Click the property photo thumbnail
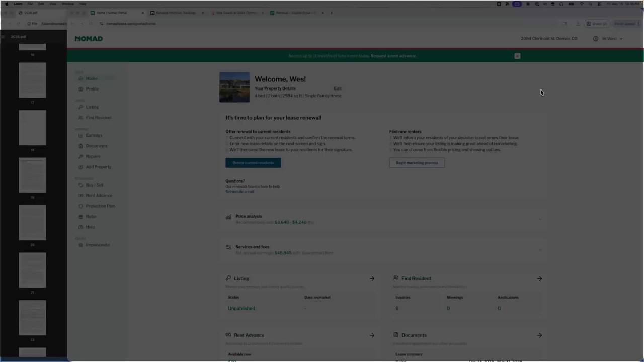Viewport: 644px width, 362px height. (x=234, y=87)
